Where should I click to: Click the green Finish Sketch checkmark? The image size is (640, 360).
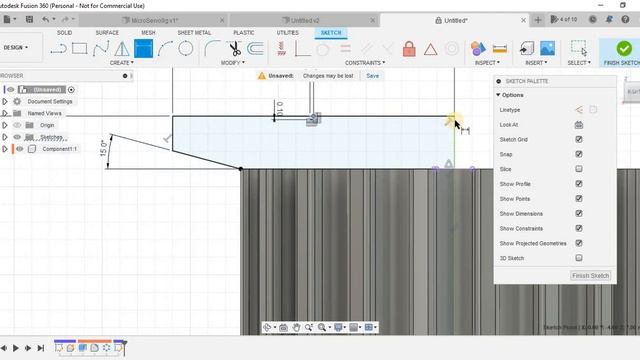point(624,49)
